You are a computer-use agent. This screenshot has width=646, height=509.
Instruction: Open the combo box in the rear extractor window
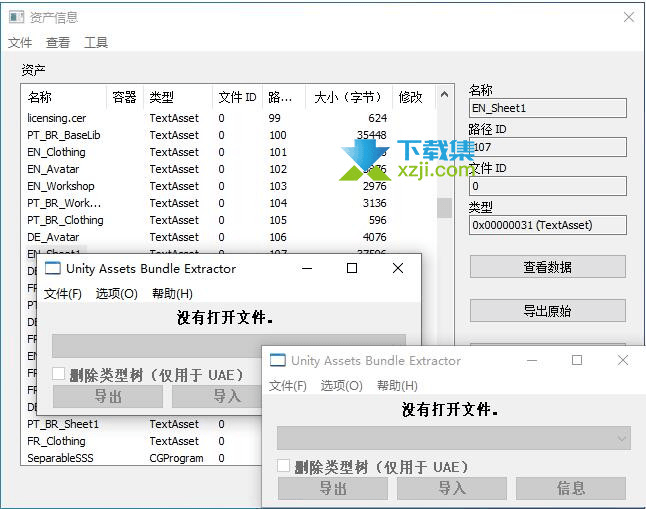229,345
